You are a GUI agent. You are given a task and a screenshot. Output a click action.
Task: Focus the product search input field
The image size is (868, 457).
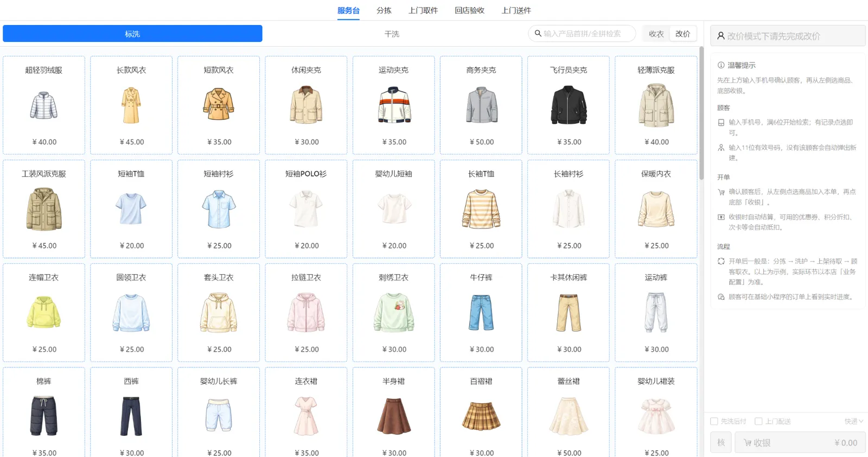[x=582, y=34]
